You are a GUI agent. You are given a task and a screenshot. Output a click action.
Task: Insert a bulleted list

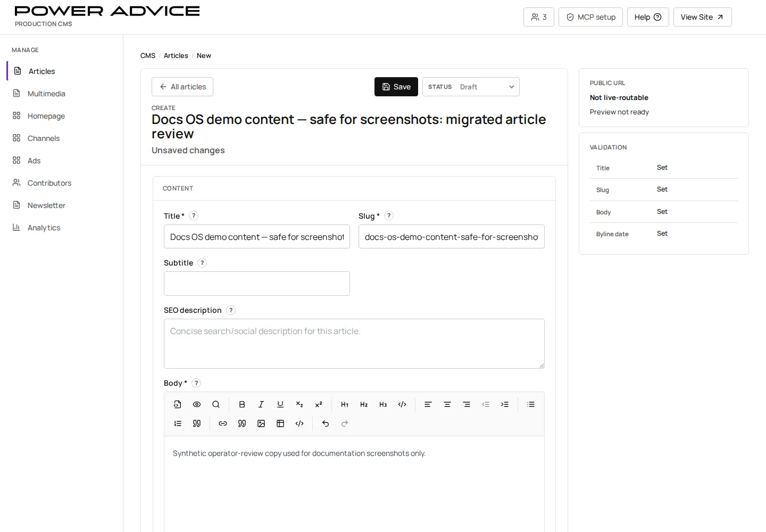click(x=531, y=404)
